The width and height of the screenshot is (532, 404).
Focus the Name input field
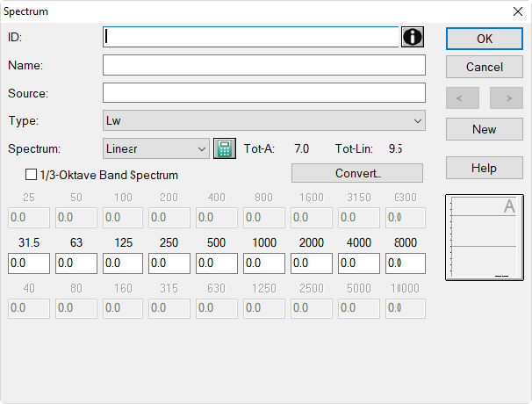[x=264, y=65]
